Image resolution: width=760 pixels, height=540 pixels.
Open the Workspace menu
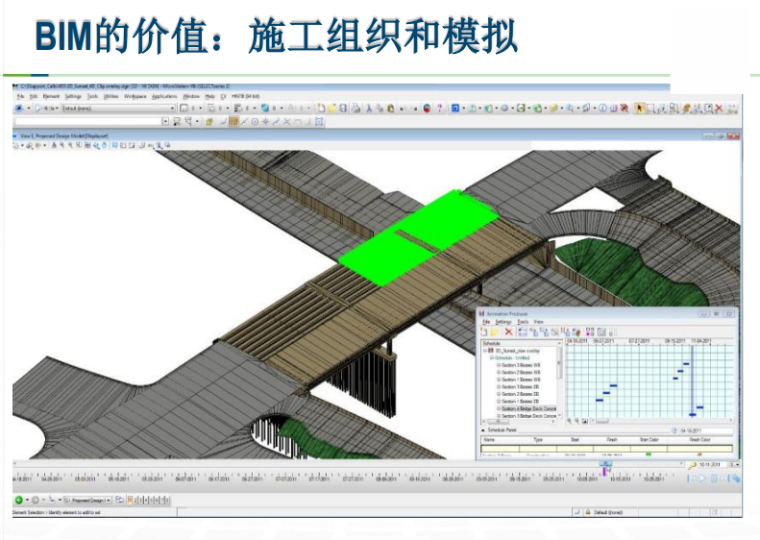135,96
